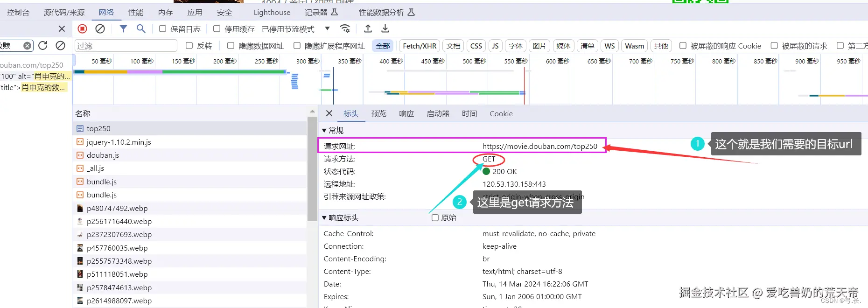Image resolution: width=868 pixels, height=308 pixels.
Task: Toggle 隐藏数据网址 checkbox
Action: tap(231, 46)
